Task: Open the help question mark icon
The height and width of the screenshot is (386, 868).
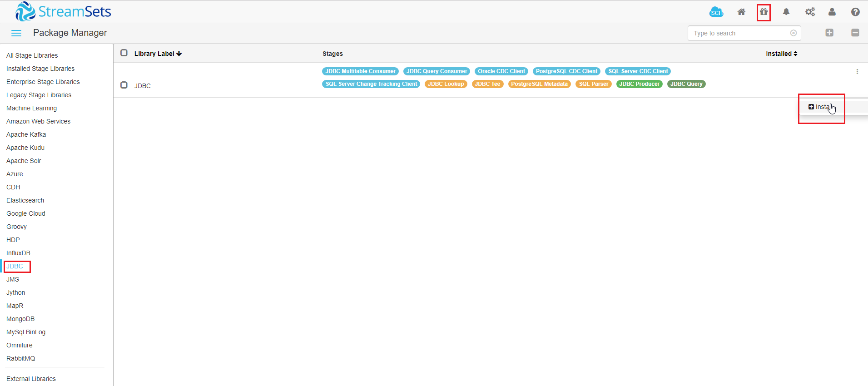Action: tap(855, 12)
